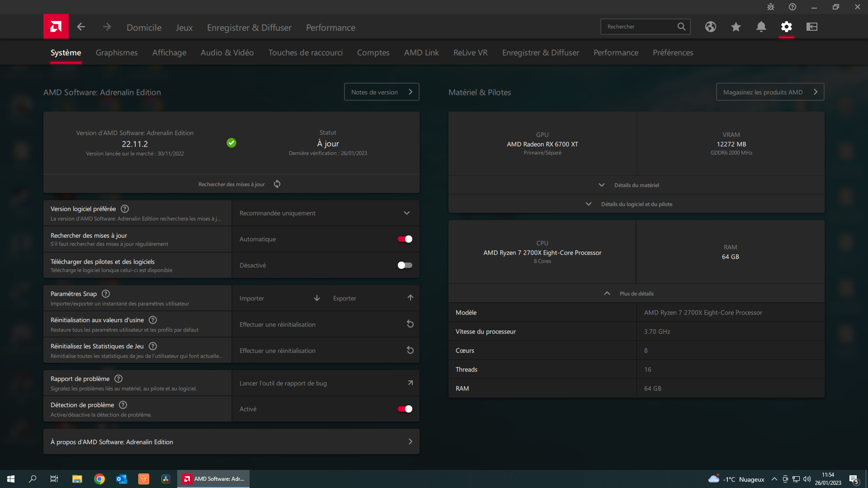This screenshot has height=488, width=868.
Task: Toggle the sidebar panel icon
Action: coord(812,27)
